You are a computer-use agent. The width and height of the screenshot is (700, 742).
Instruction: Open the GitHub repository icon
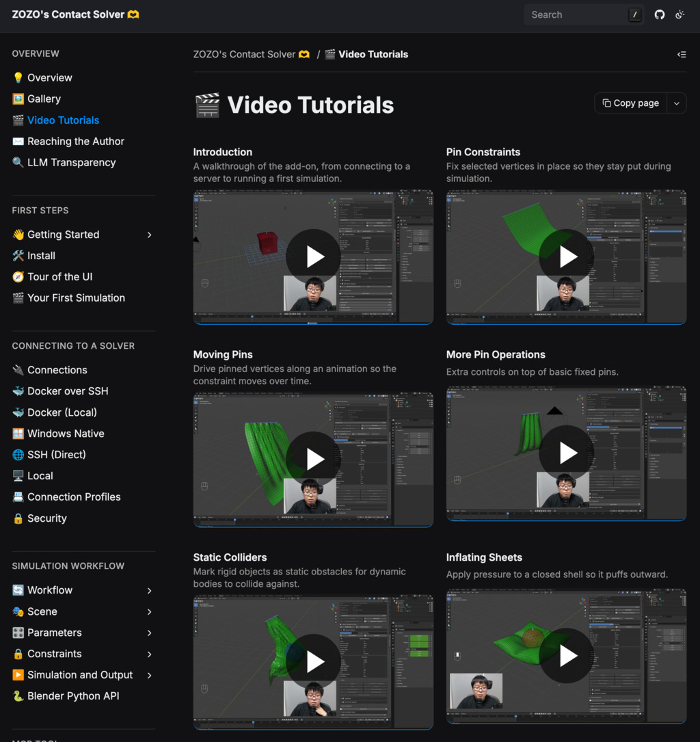[659, 14]
